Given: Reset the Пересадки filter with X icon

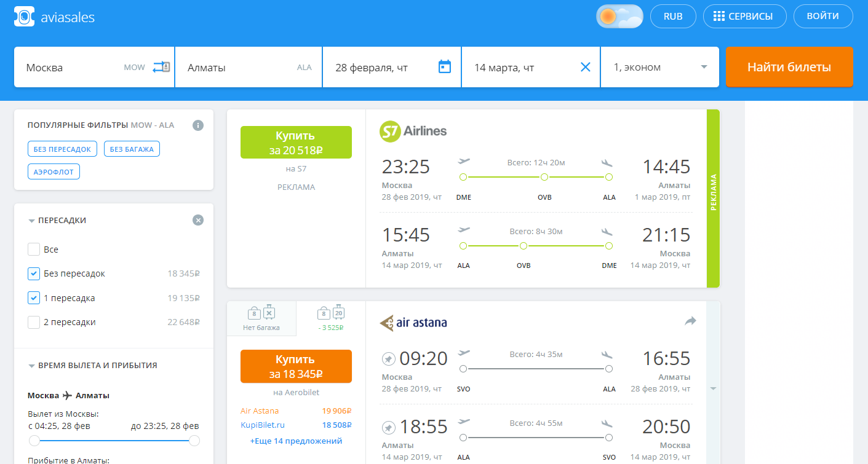Looking at the screenshot, I should pos(197,220).
